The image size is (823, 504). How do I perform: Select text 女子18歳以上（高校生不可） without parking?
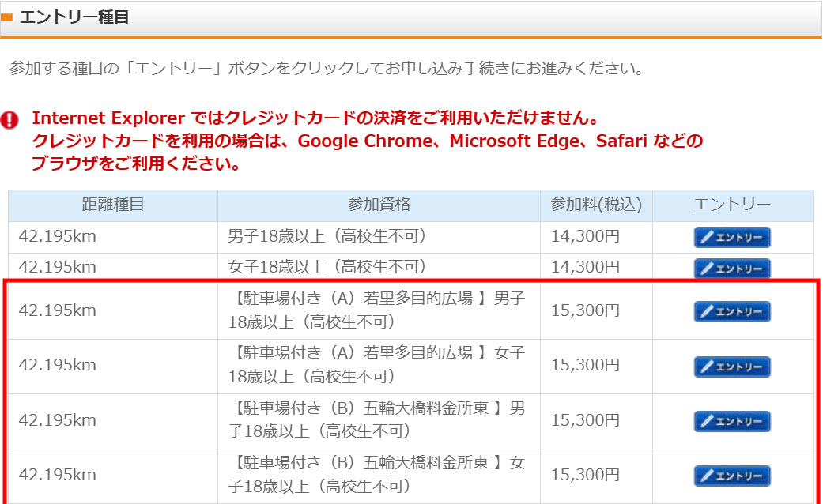[327, 267]
